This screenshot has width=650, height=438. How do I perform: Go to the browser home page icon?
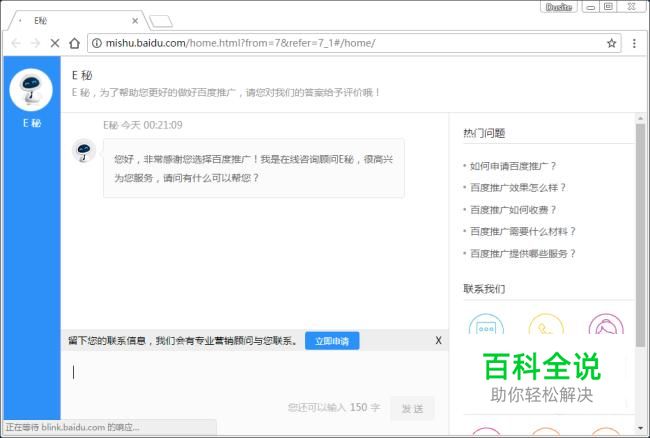coord(74,43)
